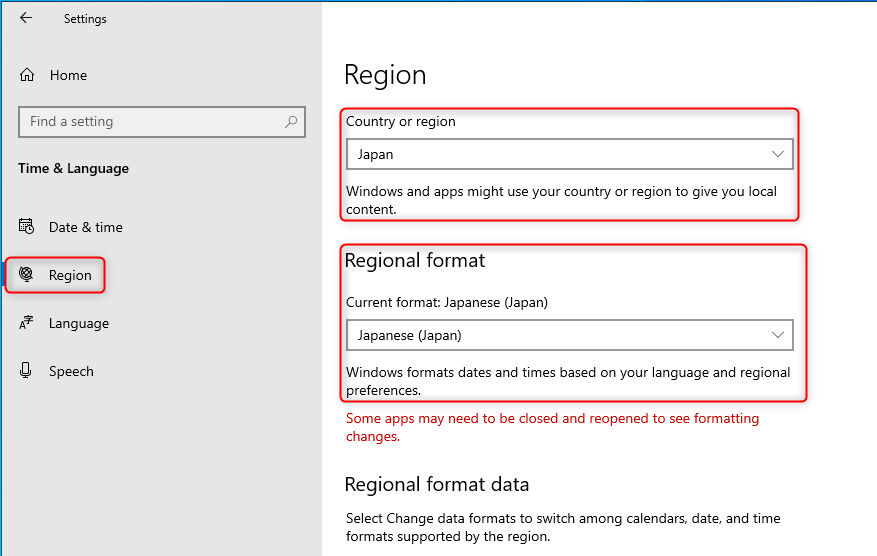This screenshot has height=556, width=877.
Task: Navigate to Home via its label
Action: click(68, 75)
